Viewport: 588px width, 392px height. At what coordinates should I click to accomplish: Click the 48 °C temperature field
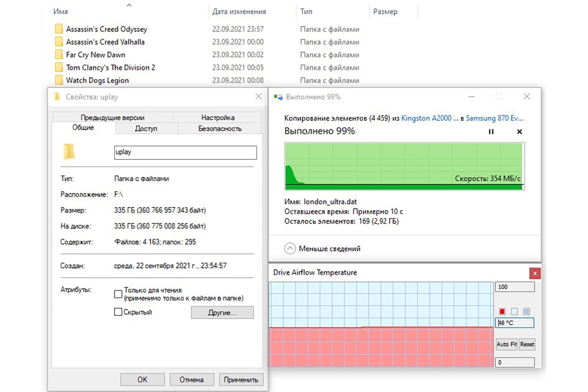(x=514, y=322)
